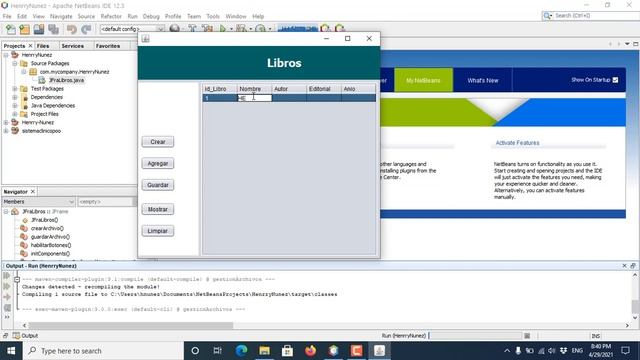Open the What's New tab on Start Page

(x=483, y=80)
